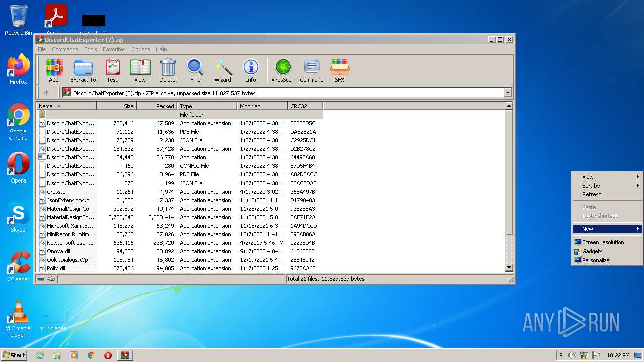
Task: Choose Refresh in context menu
Action: coord(607,194)
